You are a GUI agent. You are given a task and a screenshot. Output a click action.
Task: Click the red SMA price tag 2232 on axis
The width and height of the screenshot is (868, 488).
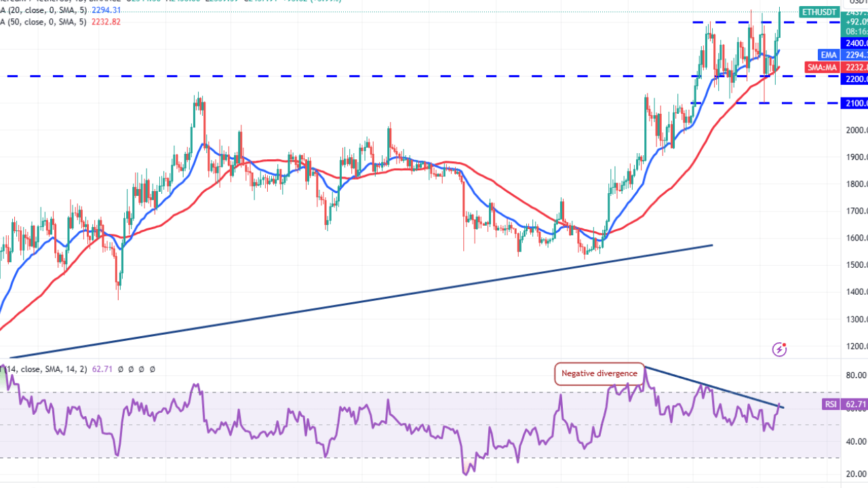point(854,67)
